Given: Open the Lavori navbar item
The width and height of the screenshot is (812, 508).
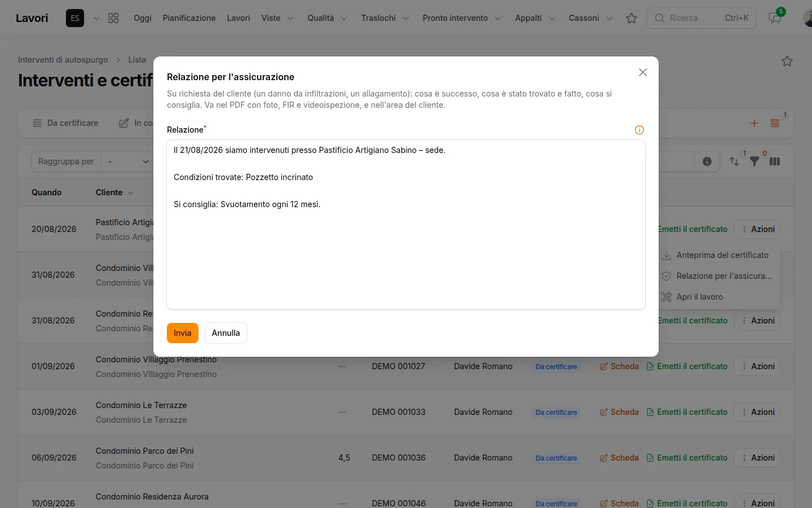Looking at the screenshot, I should [239, 18].
